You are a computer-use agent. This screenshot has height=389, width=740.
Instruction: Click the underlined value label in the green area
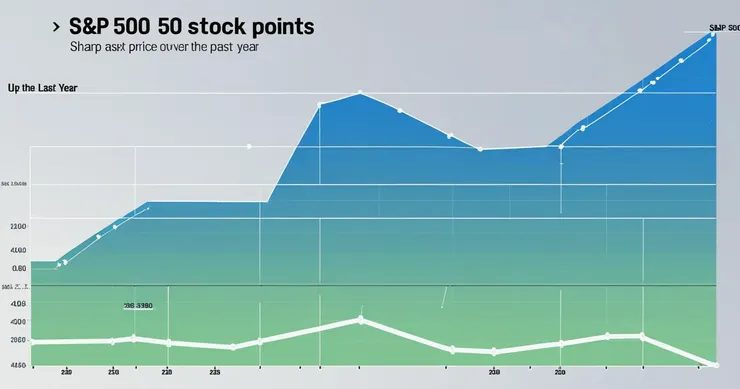[138, 306]
